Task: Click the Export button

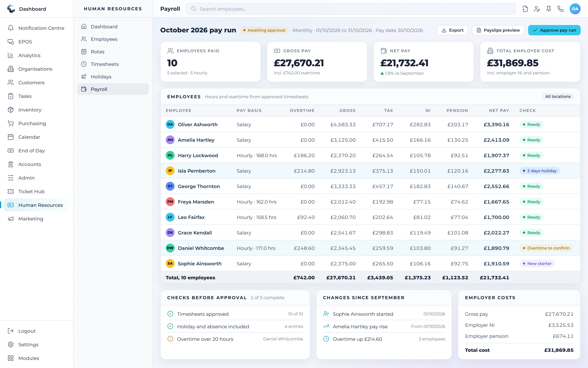Action: [x=452, y=30]
